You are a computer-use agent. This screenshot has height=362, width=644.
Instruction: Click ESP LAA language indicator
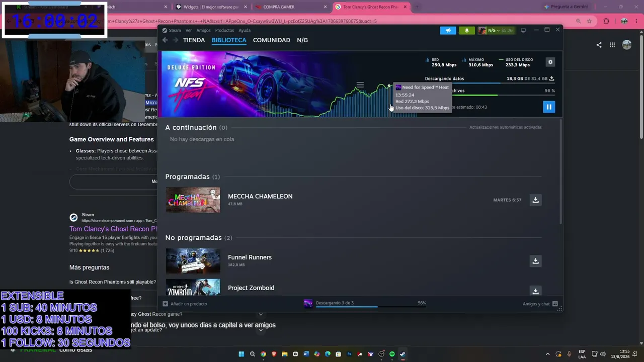point(582,354)
